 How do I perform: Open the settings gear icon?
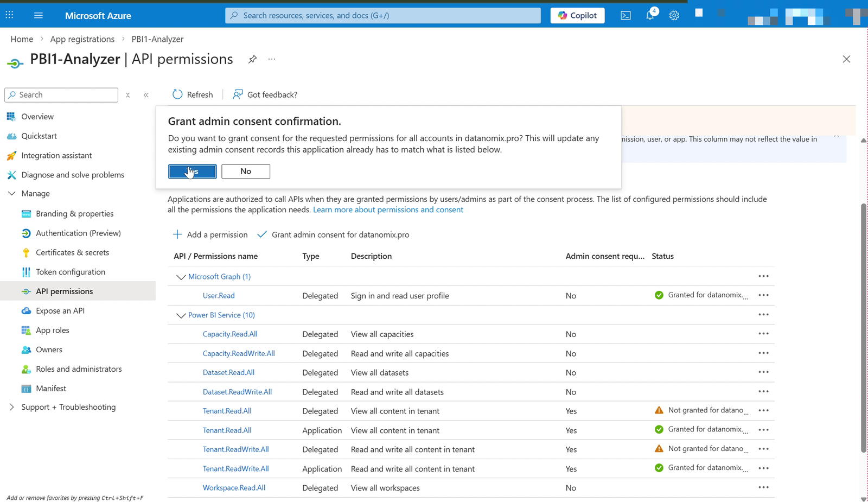click(674, 15)
